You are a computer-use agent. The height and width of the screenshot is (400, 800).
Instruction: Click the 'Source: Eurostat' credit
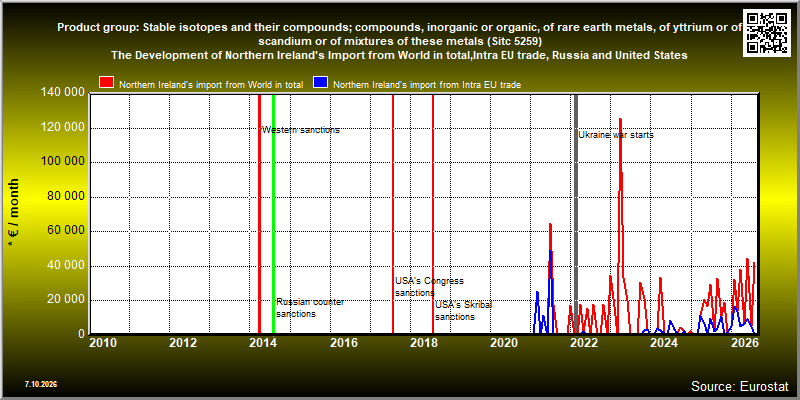coord(740,386)
